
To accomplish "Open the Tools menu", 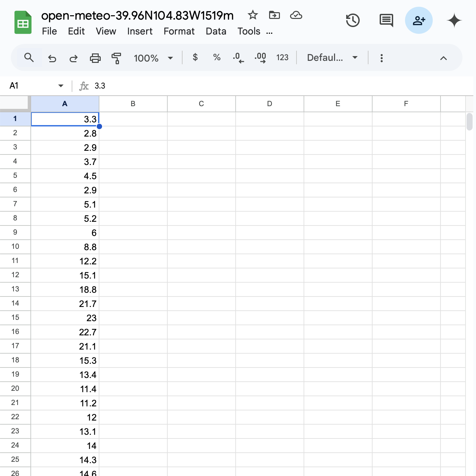I will [249, 31].
